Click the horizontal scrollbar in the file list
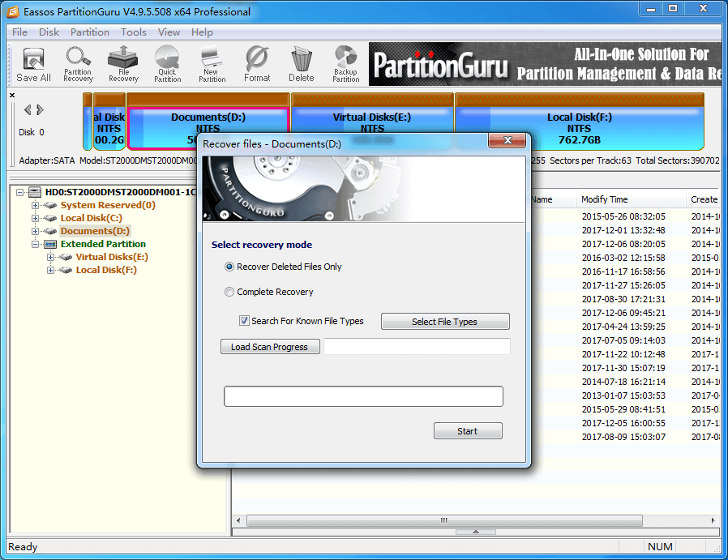Image resolution: width=728 pixels, height=560 pixels. tap(443, 520)
